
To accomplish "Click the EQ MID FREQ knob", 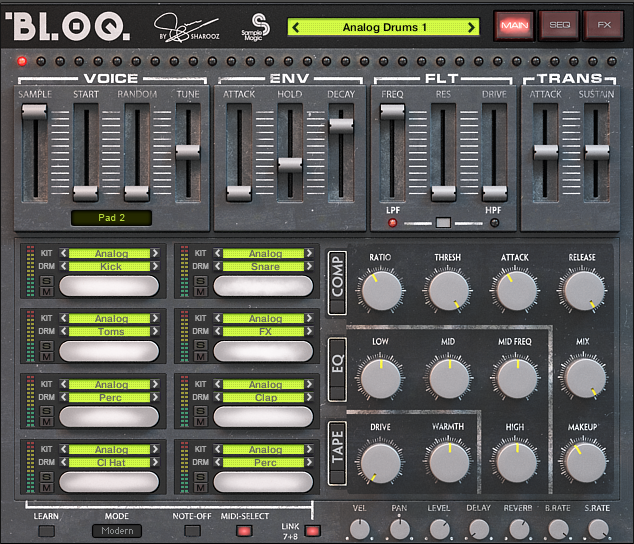I will click(516, 378).
